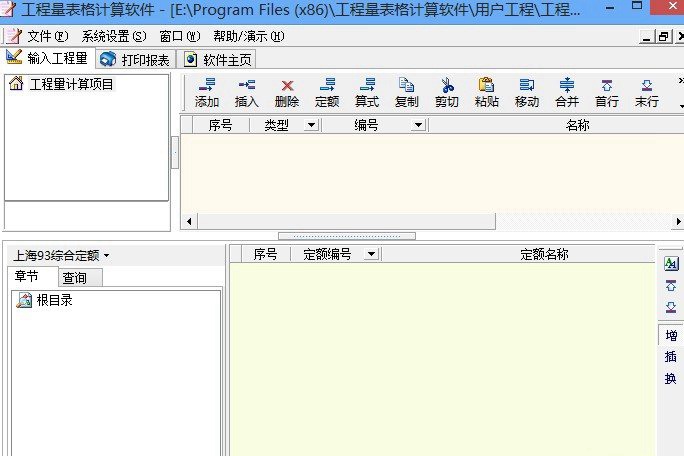684x456 pixels.
Task: Click the 删除 (Delete) red X icon
Action: coord(287,93)
